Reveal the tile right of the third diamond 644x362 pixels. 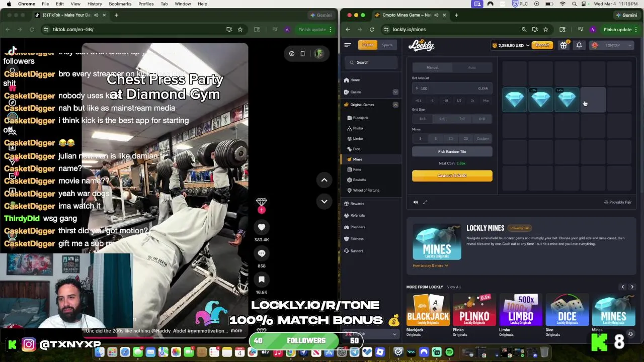pyautogui.click(x=593, y=99)
